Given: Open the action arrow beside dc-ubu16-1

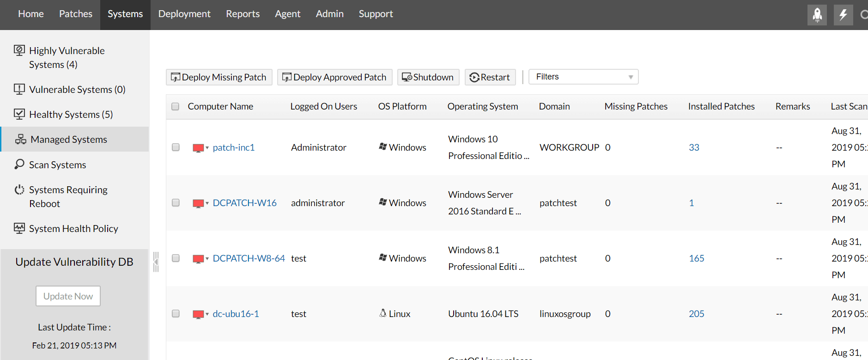Looking at the screenshot, I should 207,314.
